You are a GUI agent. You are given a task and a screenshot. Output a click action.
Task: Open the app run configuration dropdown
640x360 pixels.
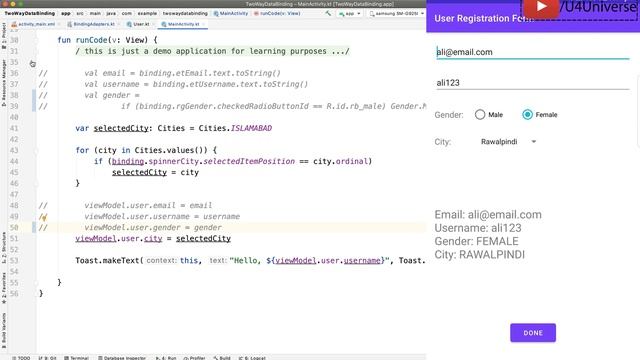coord(350,13)
